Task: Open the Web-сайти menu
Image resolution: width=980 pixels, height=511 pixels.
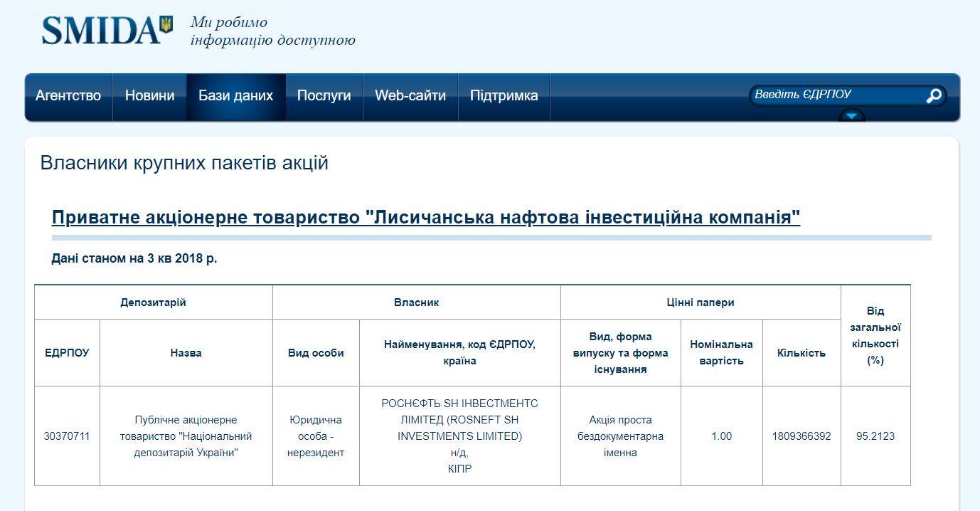Action: [410, 95]
